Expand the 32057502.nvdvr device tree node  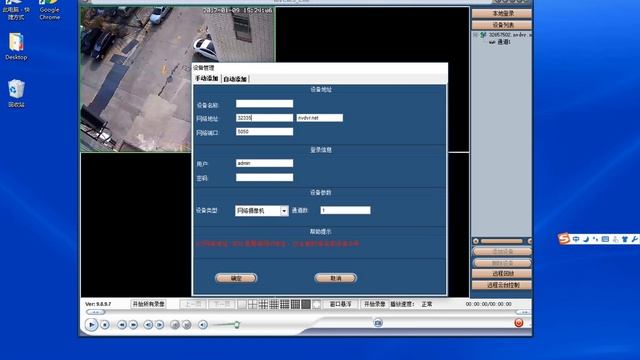coord(476,36)
